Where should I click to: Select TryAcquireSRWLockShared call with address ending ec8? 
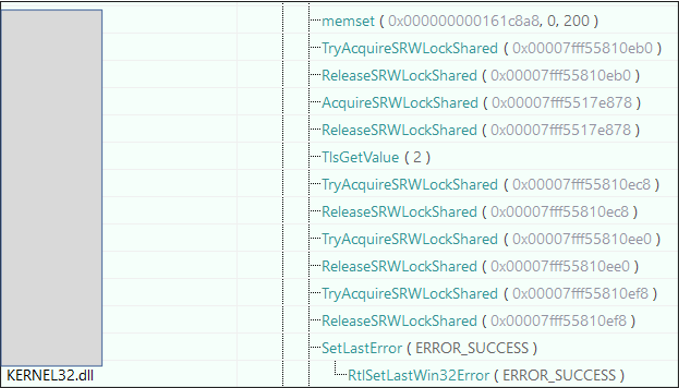tap(490, 184)
